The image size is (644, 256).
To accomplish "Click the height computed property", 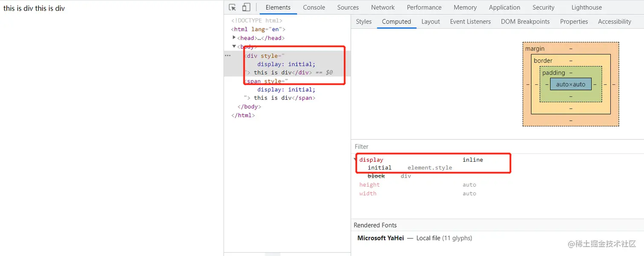I will coord(369,185).
